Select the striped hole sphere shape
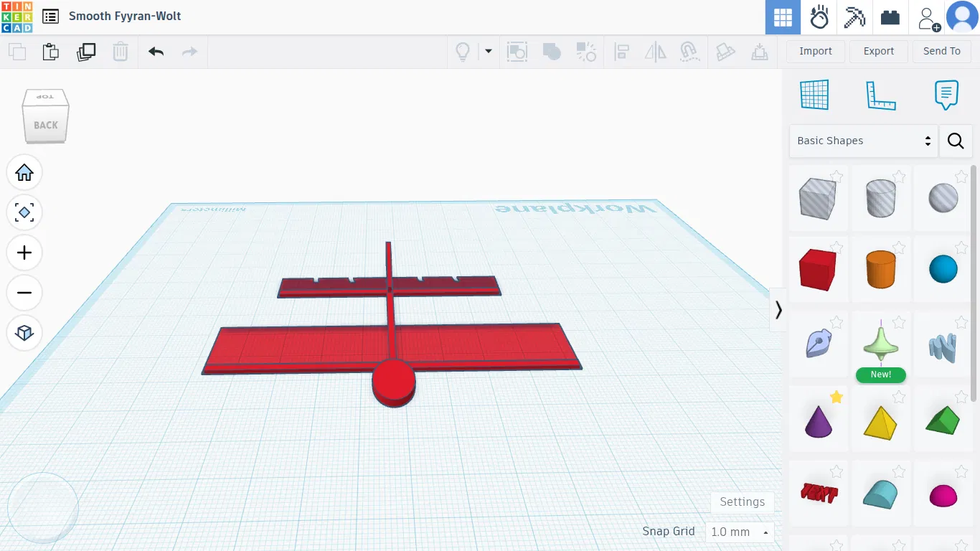 [943, 198]
